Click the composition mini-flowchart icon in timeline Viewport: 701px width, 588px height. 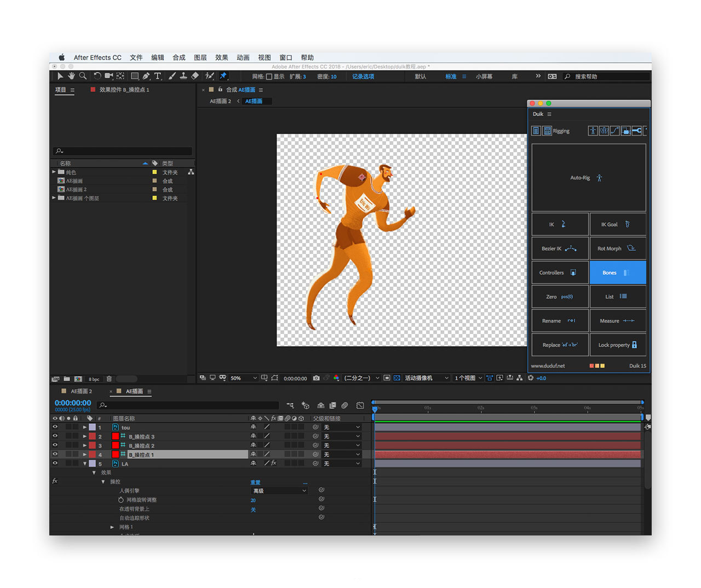[x=290, y=406]
